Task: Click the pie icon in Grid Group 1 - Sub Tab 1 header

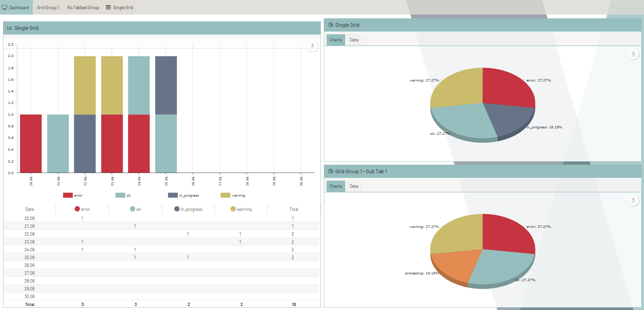Action: pyautogui.click(x=330, y=171)
